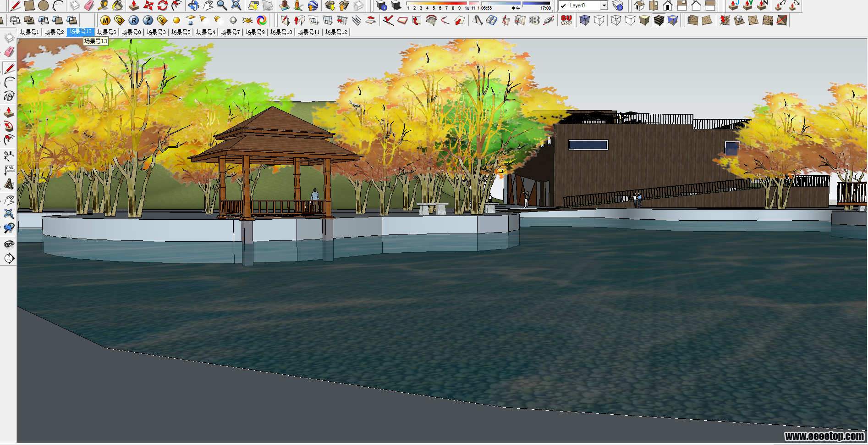The image size is (868, 445).
Task: Enable Monochrome face style
Action: tap(673, 20)
